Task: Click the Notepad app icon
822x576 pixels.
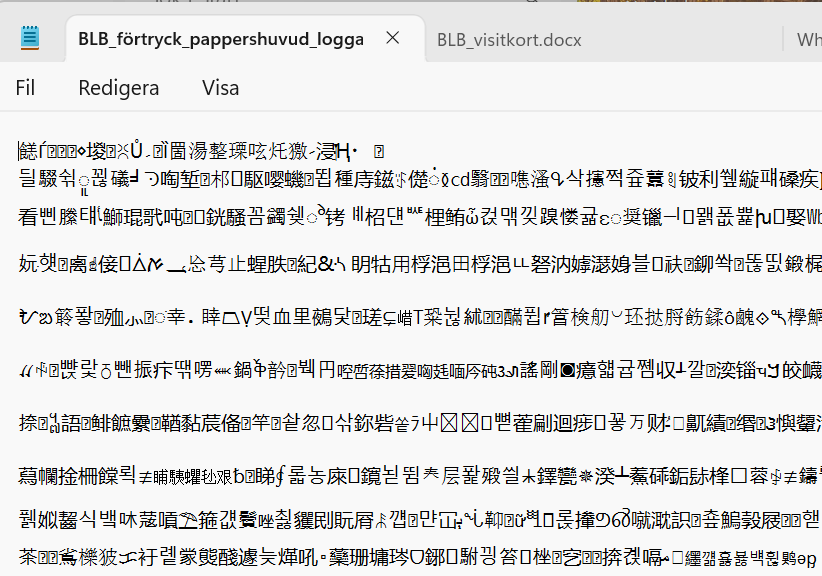Action: 30,38
